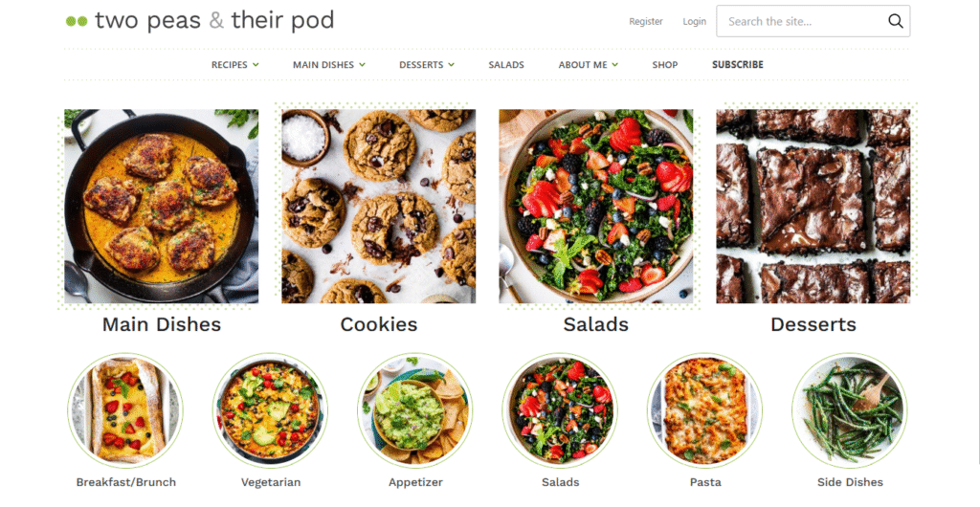Open the Breakfast/Brunch circle image

coord(125,410)
